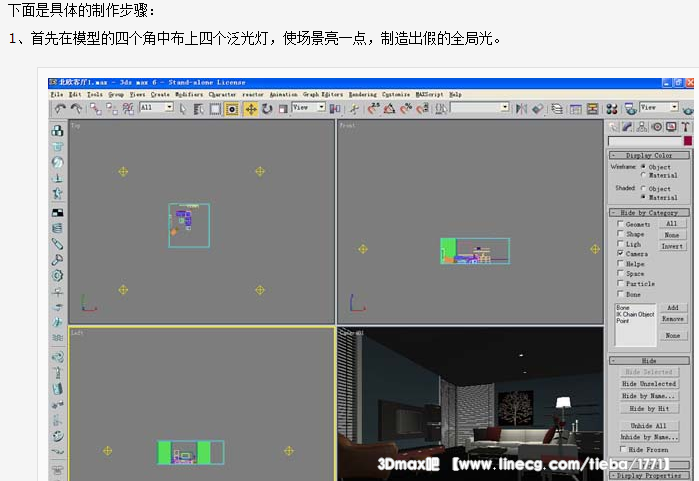
Task: Toggle the 2.5D Snap icon
Action: 373,108
